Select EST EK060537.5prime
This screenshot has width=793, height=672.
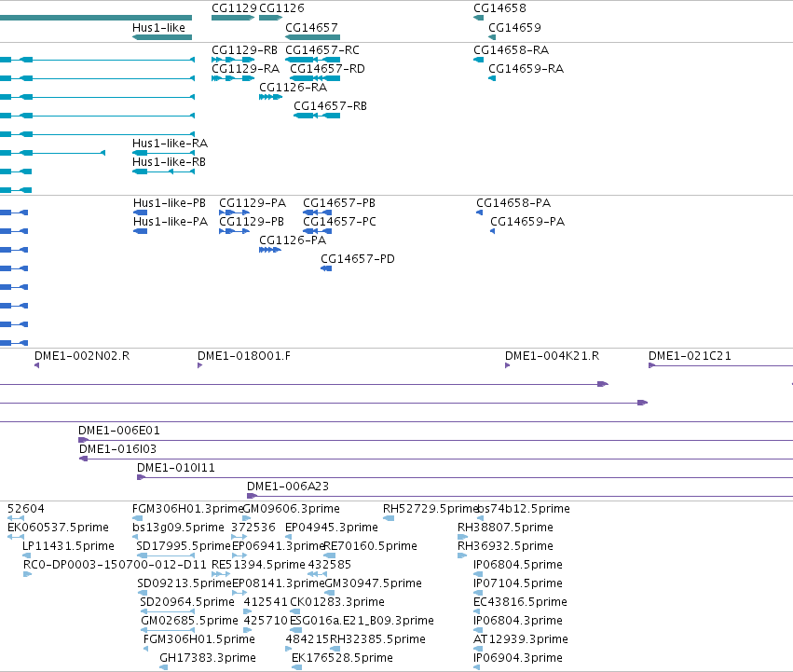(x=58, y=528)
